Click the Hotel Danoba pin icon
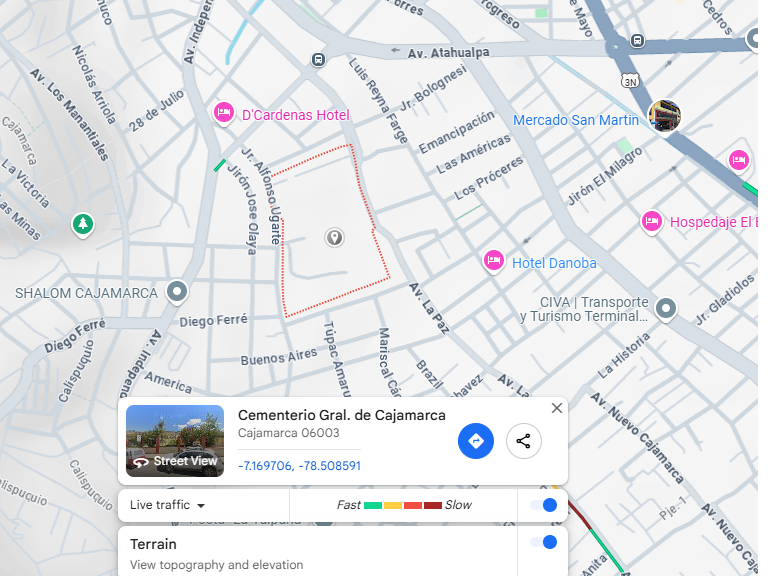The width and height of the screenshot is (768, 576). tap(493, 261)
